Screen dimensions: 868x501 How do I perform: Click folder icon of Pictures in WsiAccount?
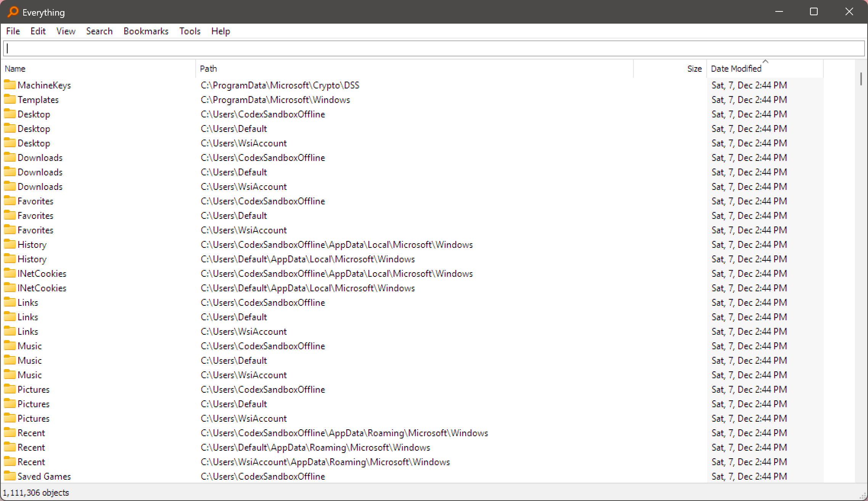coord(10,418)
